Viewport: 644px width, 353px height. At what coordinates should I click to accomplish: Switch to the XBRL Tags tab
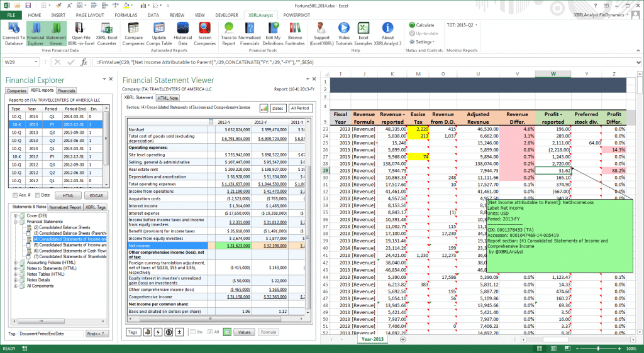point(96,207)
